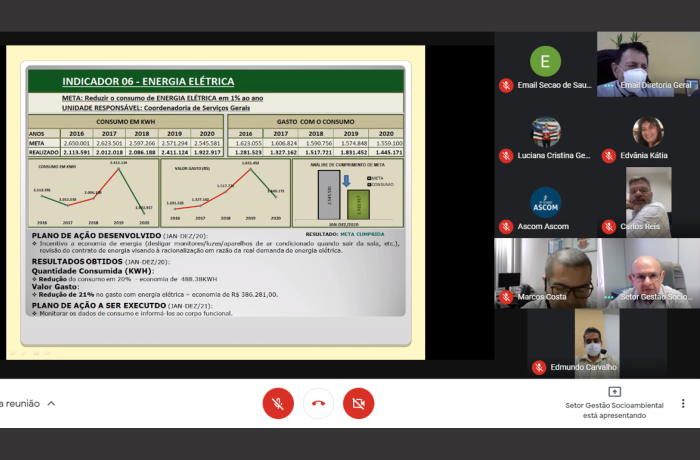
Task: Click meta value '2.650.001' in table
Action: pos(76,143)
